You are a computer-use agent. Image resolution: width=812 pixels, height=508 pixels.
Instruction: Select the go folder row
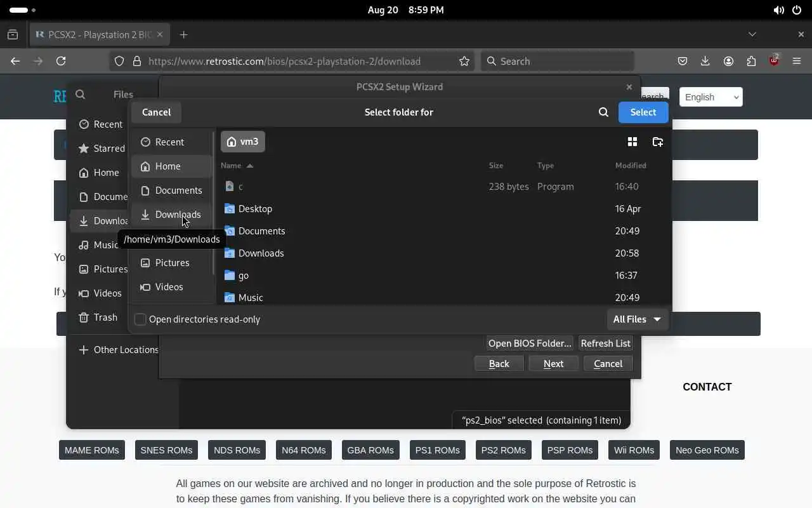(444, 276)
